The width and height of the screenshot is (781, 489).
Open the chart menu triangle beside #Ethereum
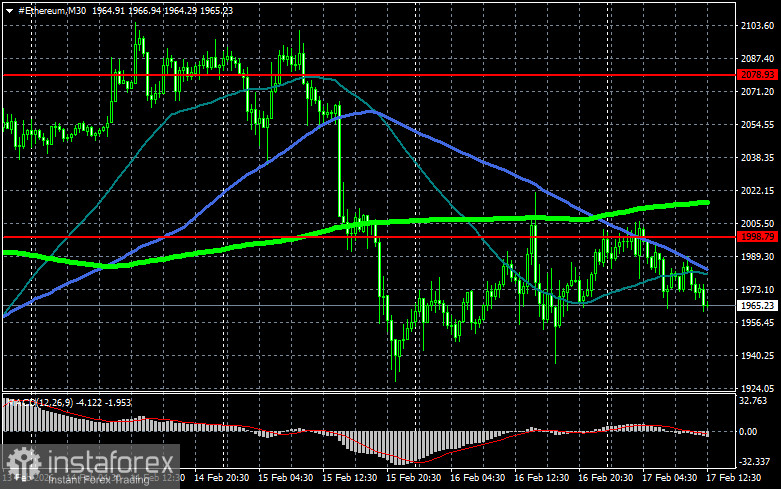tap(9, 11)
